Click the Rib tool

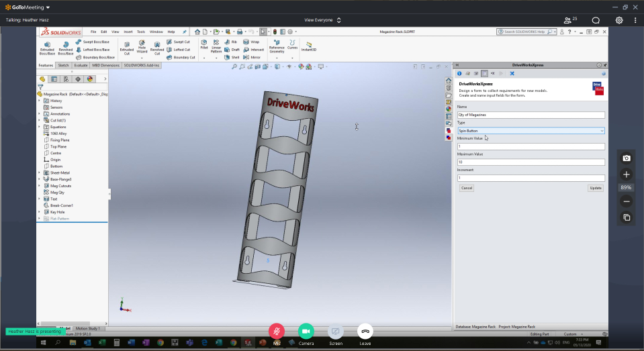230,42
